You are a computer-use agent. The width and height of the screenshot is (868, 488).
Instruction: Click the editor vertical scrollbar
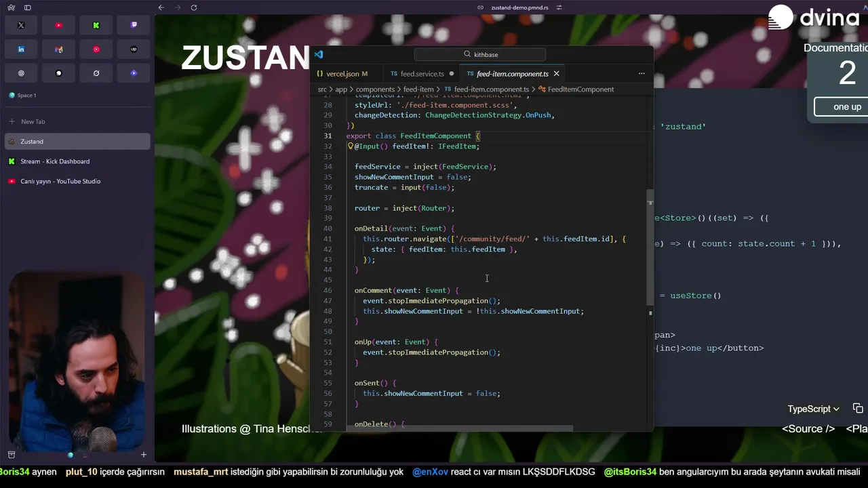coord(650,247)
